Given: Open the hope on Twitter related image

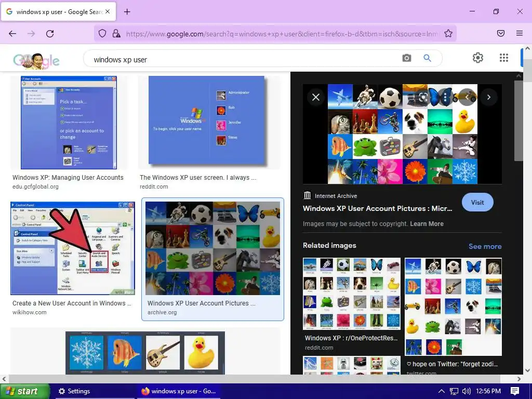Looking at the screenshot, I should click(453, 307).
